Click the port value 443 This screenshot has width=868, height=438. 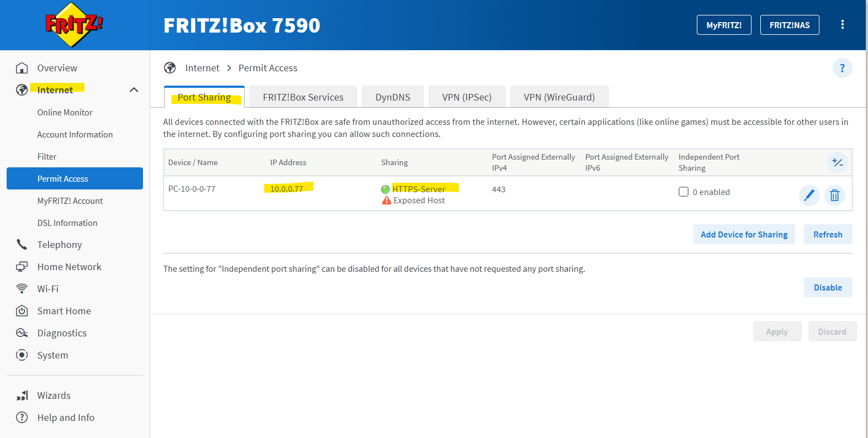click(x=499, y=189)
